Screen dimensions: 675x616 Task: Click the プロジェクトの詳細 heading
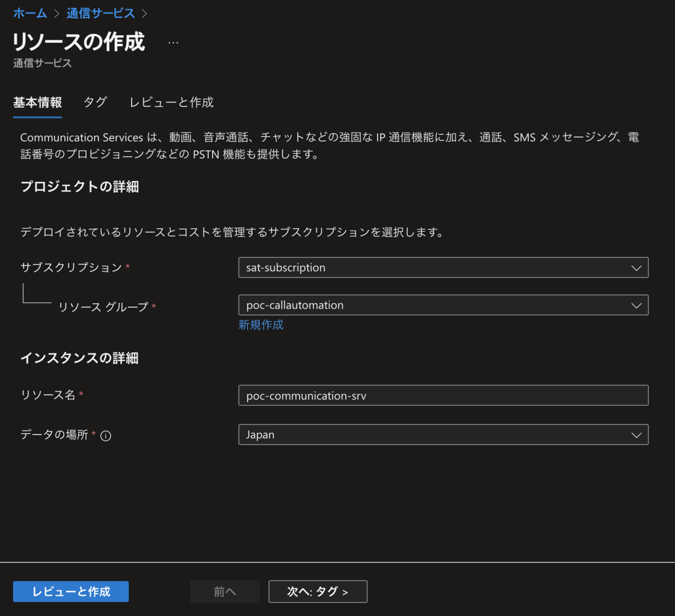point(79,187)
